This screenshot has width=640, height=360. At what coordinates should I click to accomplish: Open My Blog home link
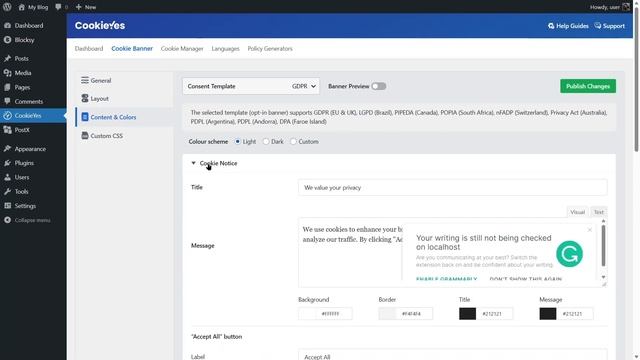tap(33, 7)
